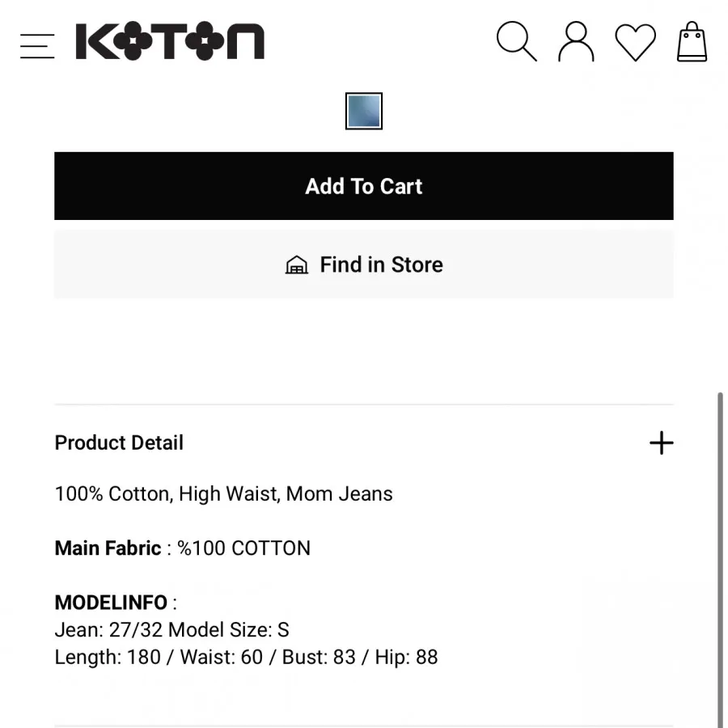Click the Koton logo
Screen dimensions: 728x728
click(170, 42)
